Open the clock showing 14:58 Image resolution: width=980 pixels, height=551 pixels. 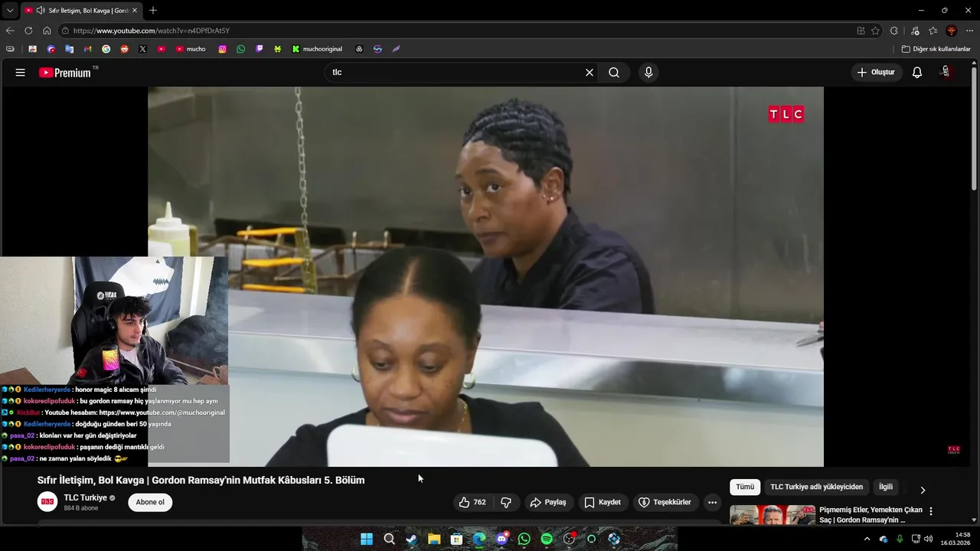click(x=957, y=539)
